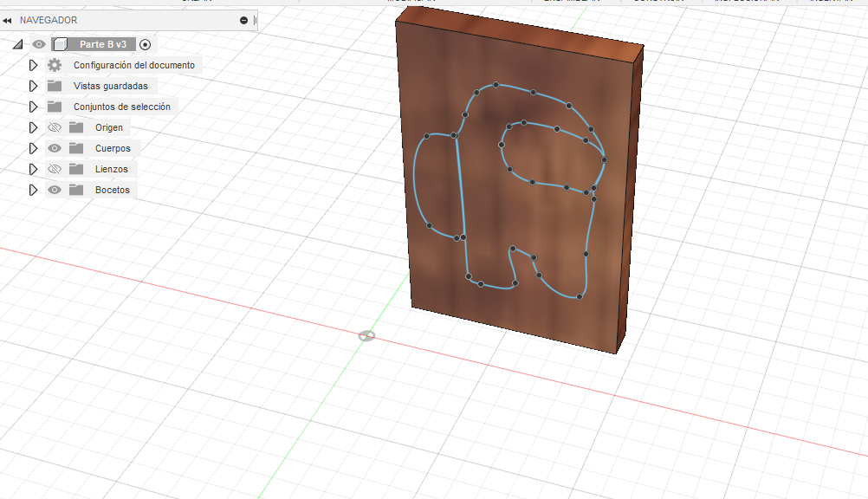Expand the Lienzos folder

[x=33, y=169]
